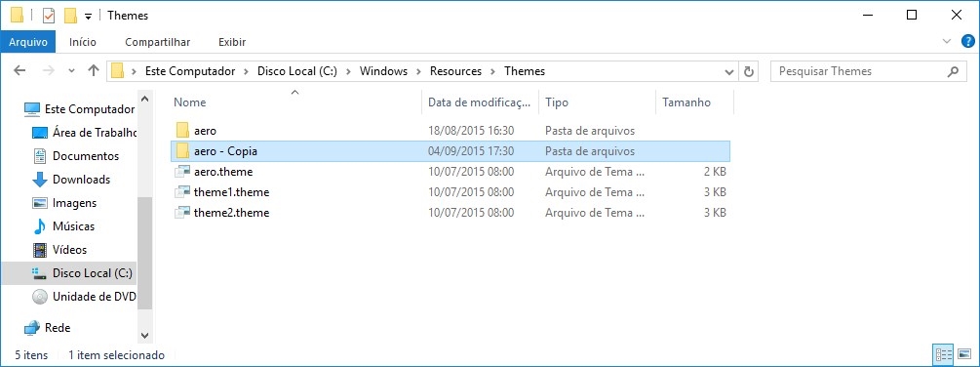980x367 pixels.
Task: Click Este Computador in address bar
Action: click(x=190, y=71)
